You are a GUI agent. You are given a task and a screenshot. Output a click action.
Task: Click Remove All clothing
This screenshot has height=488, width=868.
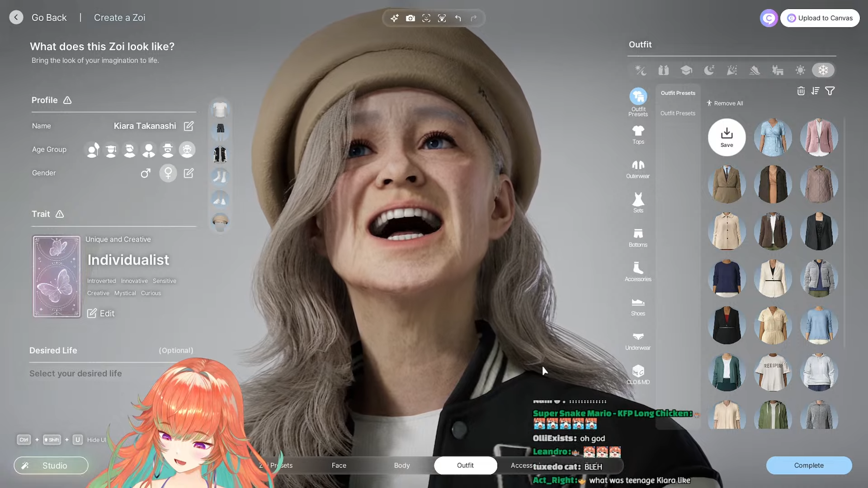click(725, 103)
